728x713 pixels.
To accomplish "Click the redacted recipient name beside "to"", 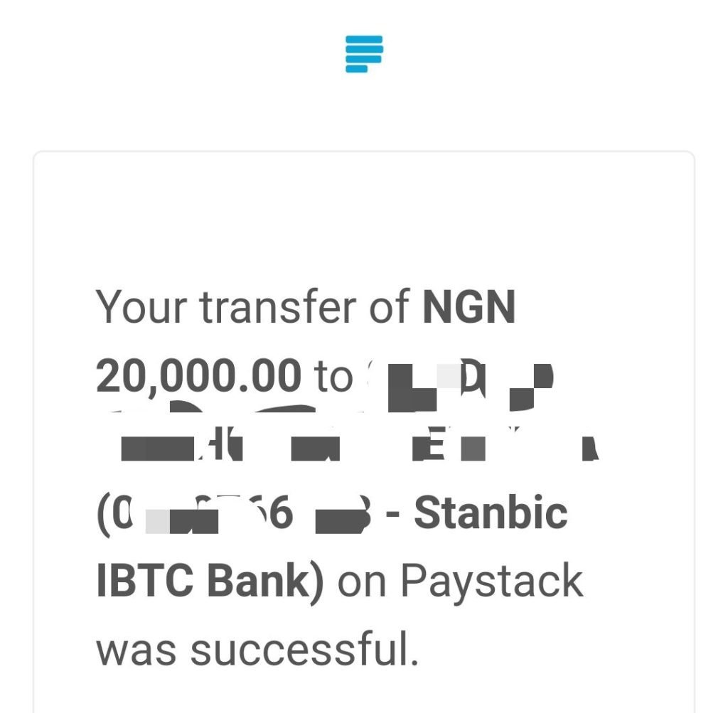I will pyautogui.click(x=460, y=386).
